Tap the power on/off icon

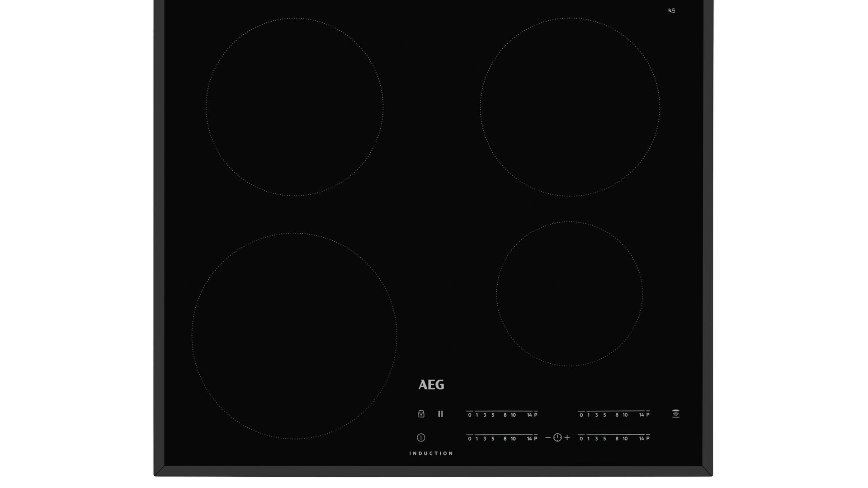tap(421, 438)
